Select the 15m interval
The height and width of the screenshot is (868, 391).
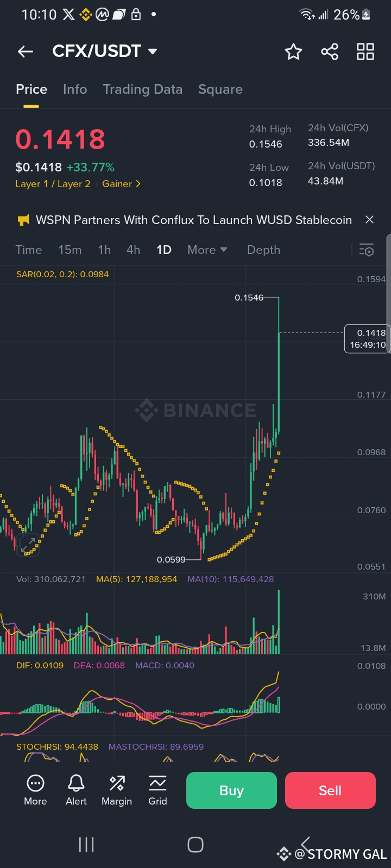pyautogui.click(x=70, y=250)
